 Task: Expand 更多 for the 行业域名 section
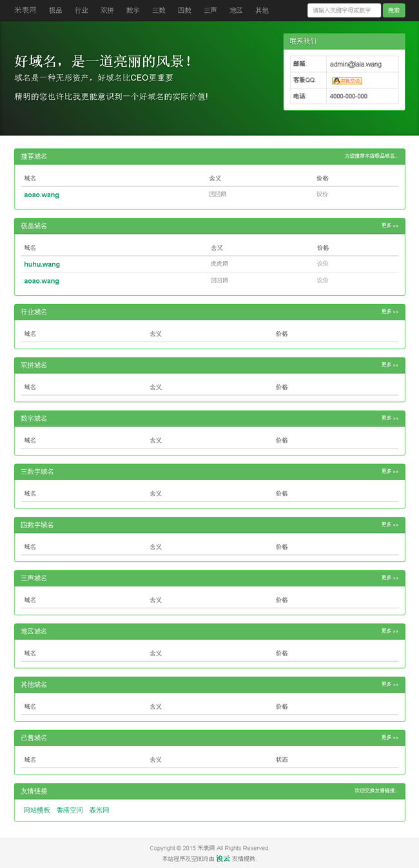(x=389, y=312)
